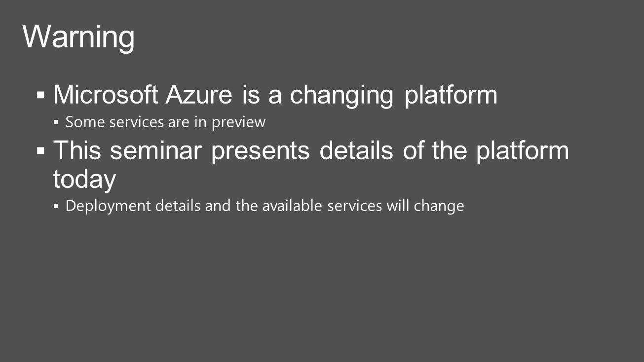Select the word "of" in second bullet

click(x=413, y=150)
